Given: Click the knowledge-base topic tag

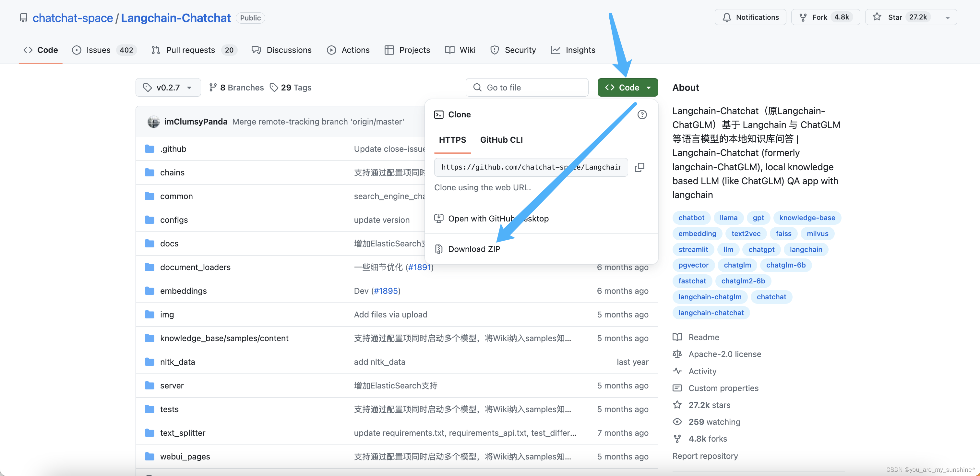Looking at the screenshot, I should [807, 218].
